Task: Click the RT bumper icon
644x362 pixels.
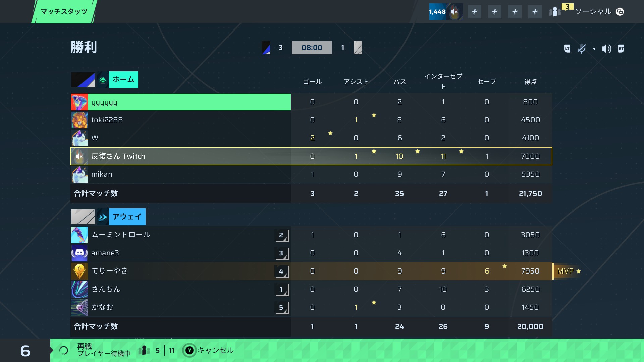Action: click(621, 49)
